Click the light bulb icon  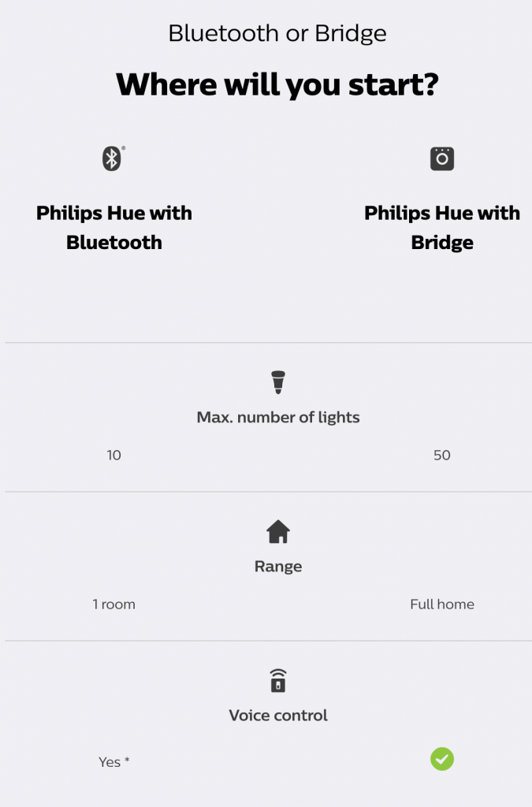(x=278, y=382)
